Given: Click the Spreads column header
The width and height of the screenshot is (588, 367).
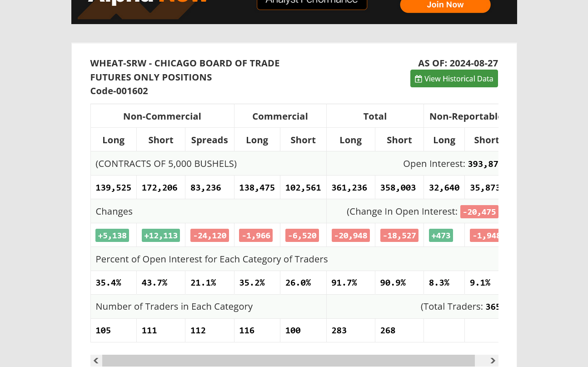Looking at the screenshot, I should (209, 140).
